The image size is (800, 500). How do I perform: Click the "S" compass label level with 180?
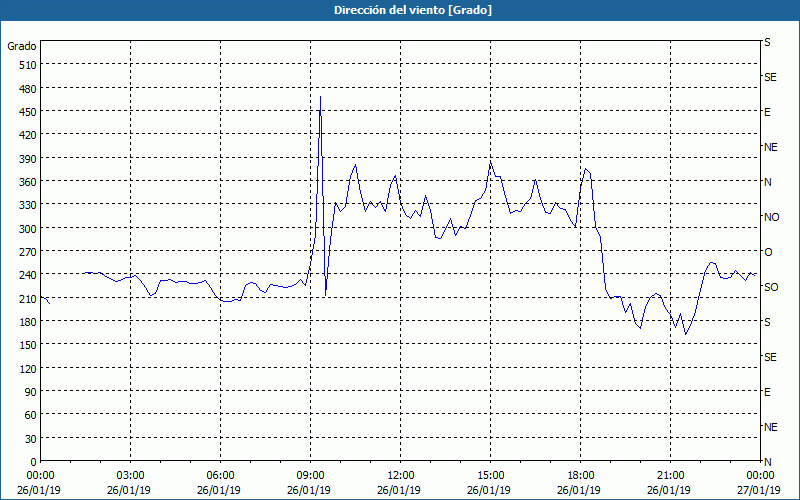click(767, 322)
